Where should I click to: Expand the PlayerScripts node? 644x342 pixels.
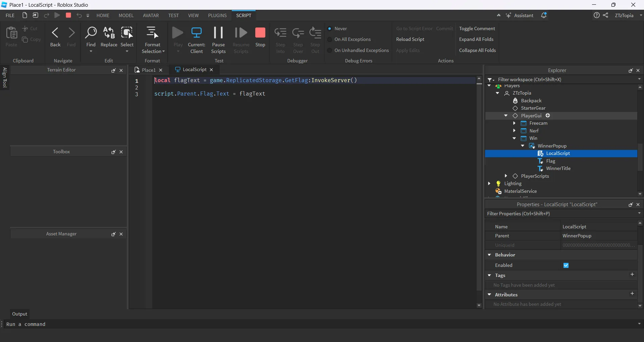[506, 176]
